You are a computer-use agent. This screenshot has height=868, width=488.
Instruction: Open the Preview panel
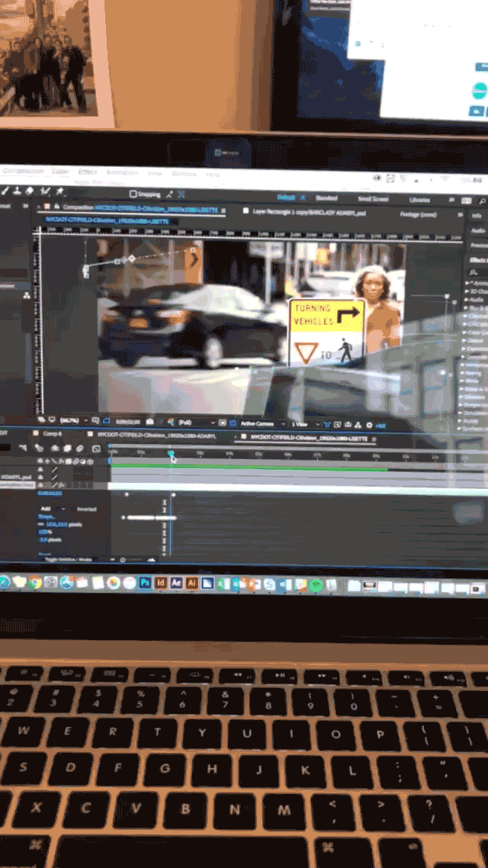479,245
